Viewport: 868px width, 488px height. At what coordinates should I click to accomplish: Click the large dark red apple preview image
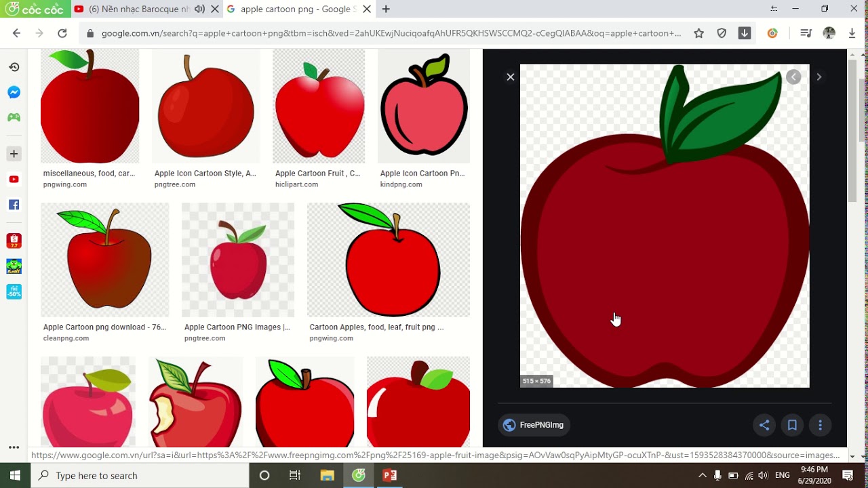(665, 226)
